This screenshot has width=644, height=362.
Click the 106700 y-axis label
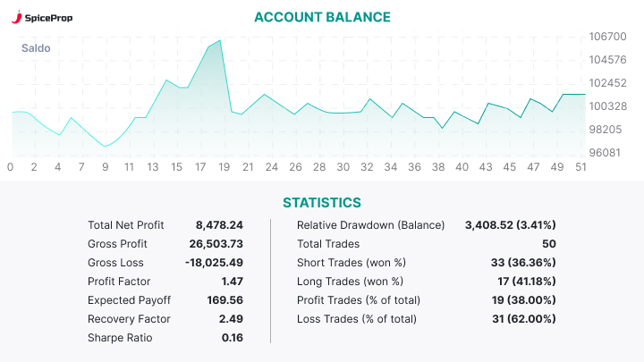(x=607, y=37)
